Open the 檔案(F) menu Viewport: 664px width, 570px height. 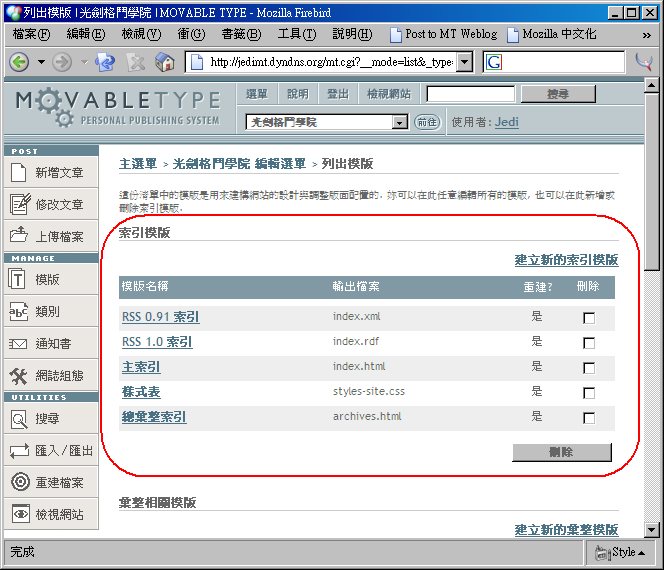[x=31, y=34]
